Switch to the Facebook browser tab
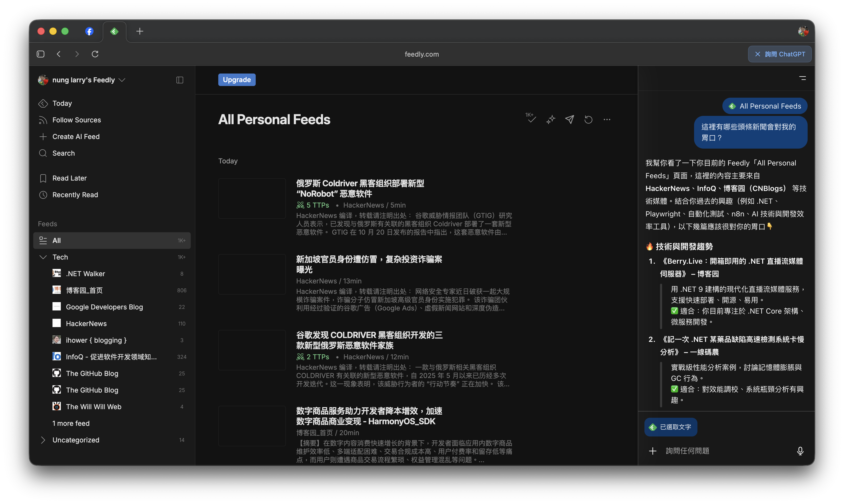Viewport: 844px width, 504px height. click(x=89, y=31)
